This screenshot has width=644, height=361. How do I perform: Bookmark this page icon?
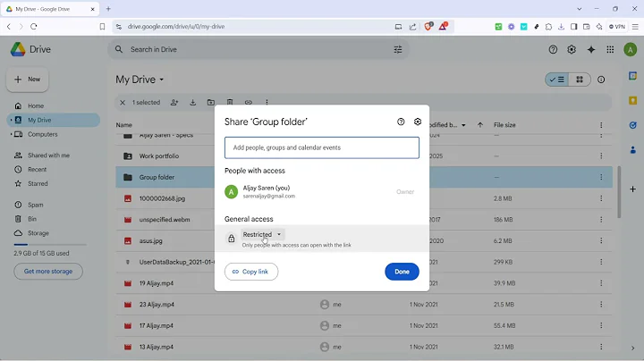point(102,27)
